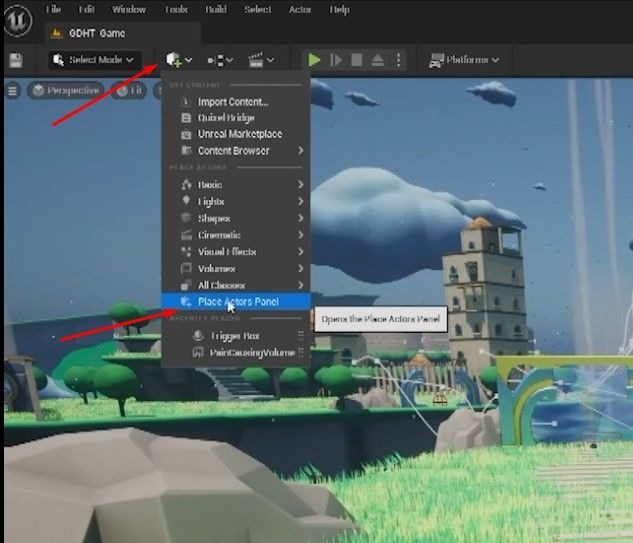Click the save icon in the toolbar

pyautogui.click(x=16, y=60)
